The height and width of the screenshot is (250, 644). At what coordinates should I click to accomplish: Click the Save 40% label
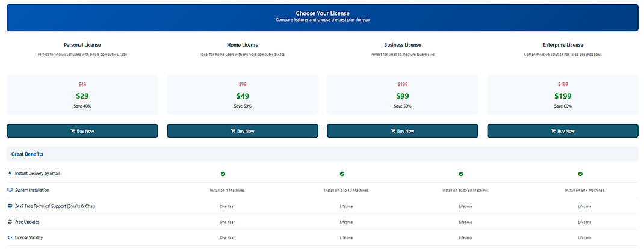coord(82,106)
